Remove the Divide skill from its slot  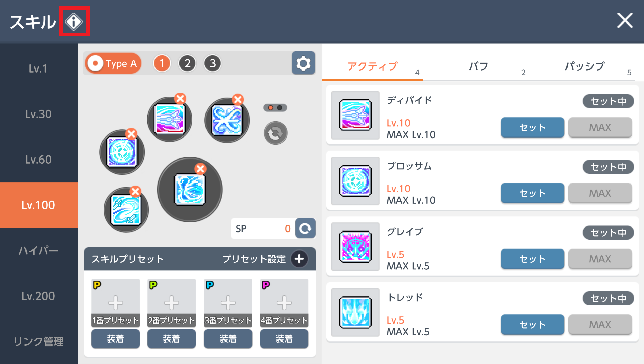pos(180,99)
